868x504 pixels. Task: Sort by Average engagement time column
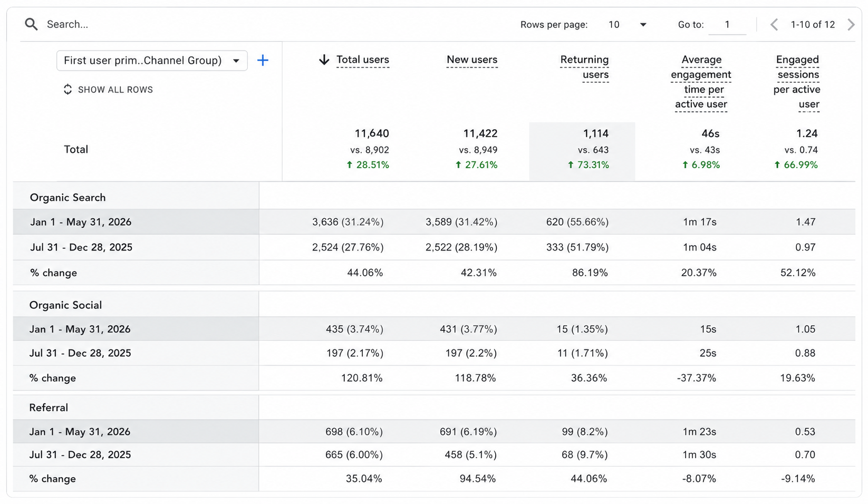(x=701, y=82)
